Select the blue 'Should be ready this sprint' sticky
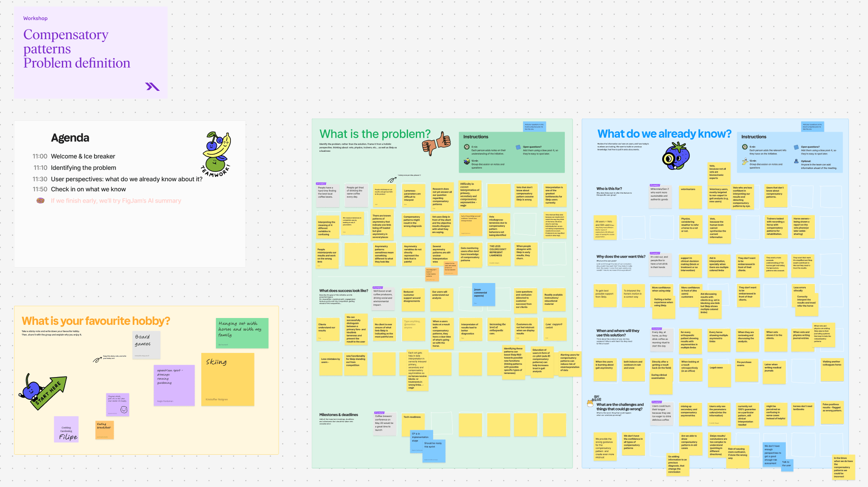 pos(434,451)
